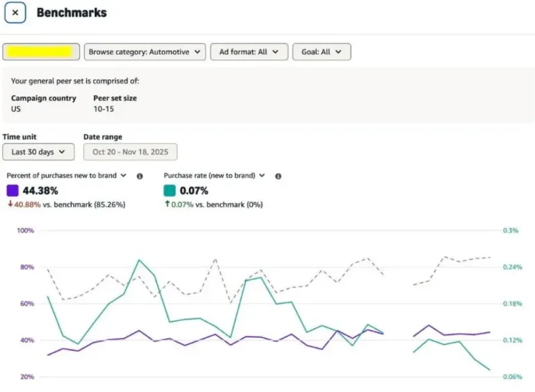Expand the Percent of purchases new to brand metric chevron
The width and height of the screenshot is (535, 392).
(123, 176)
